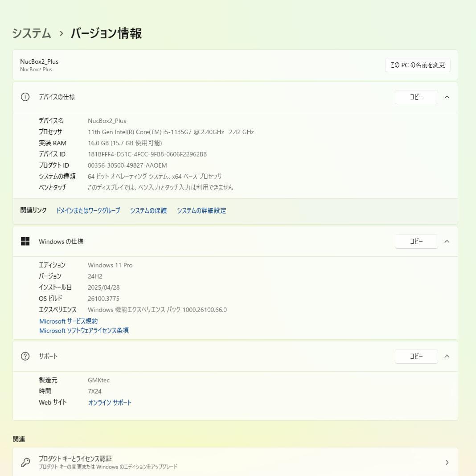
Task: Collapse the デバイスの仕様 section
Action: [x=447, y=97]
